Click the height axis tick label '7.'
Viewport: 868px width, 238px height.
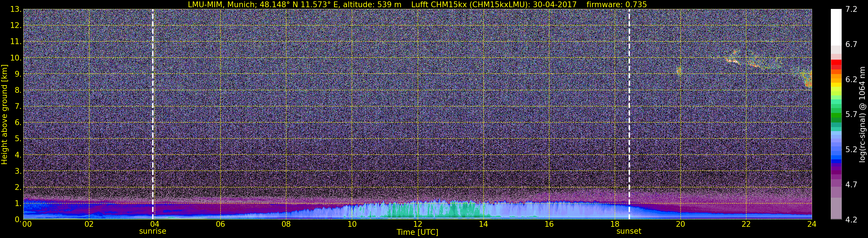tap(18, 106)
